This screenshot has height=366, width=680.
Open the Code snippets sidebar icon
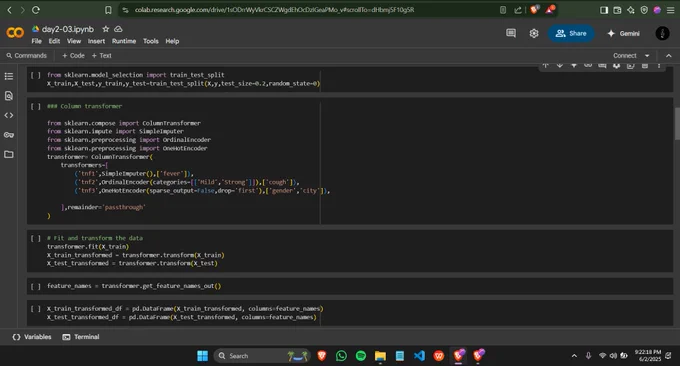click(x=9, y=115)
